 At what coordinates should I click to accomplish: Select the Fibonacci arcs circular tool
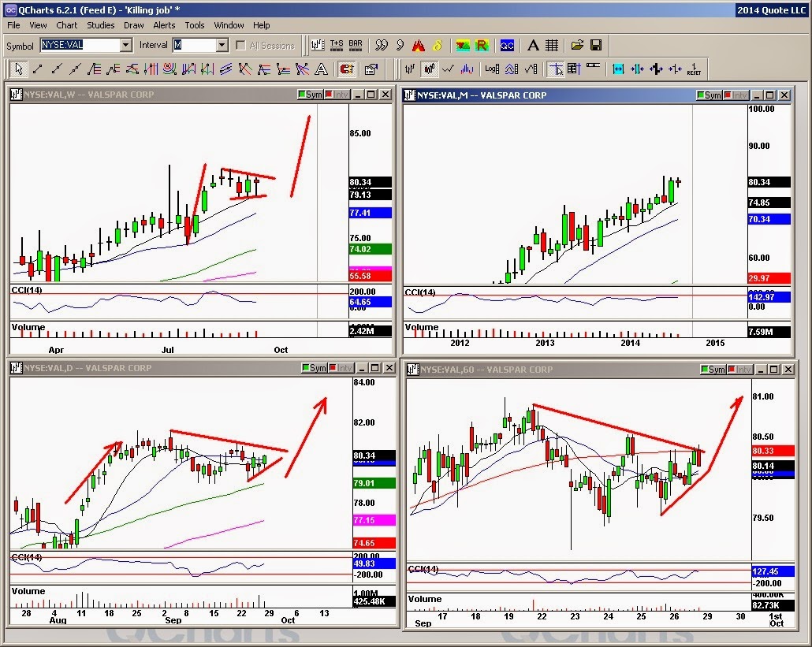point(169,69)
